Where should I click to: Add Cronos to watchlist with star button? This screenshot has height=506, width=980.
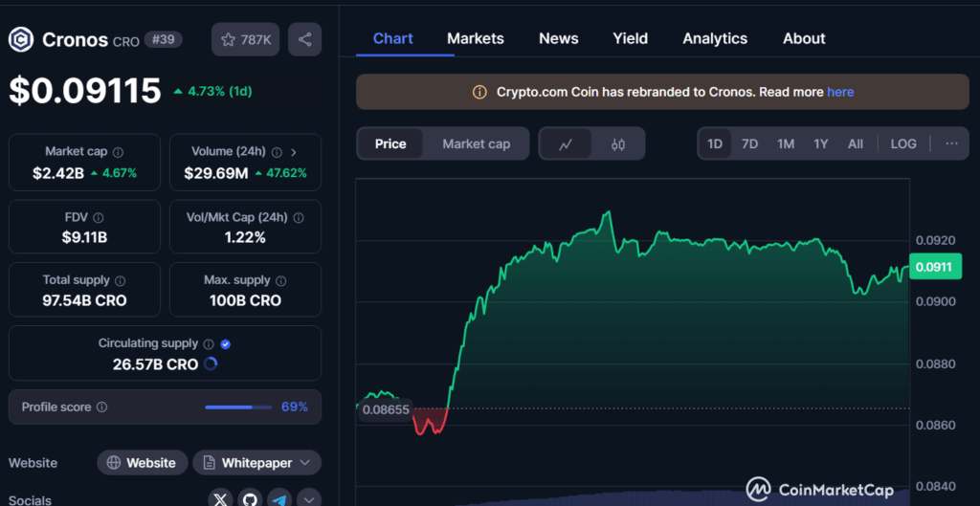point(246,40)
